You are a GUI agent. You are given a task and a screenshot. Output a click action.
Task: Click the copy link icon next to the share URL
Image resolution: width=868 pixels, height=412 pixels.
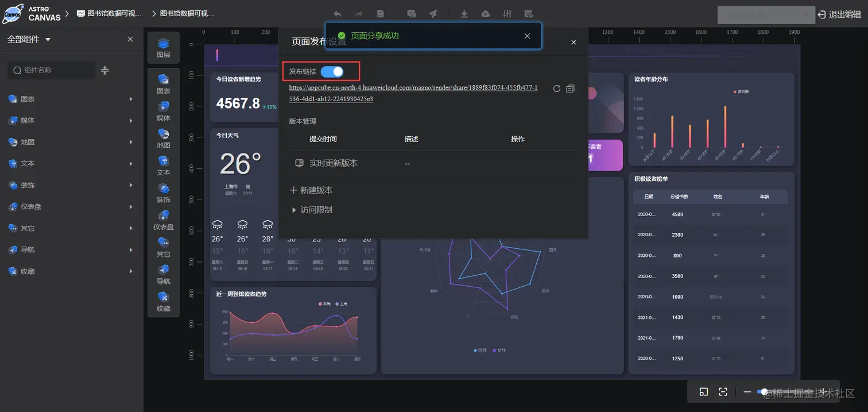pos(570,88)
